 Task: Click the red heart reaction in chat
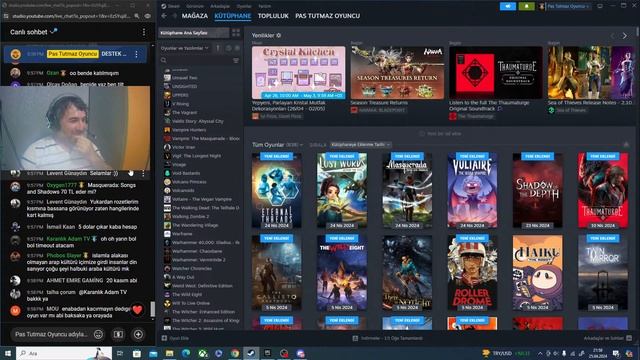[x=138, y=310]
